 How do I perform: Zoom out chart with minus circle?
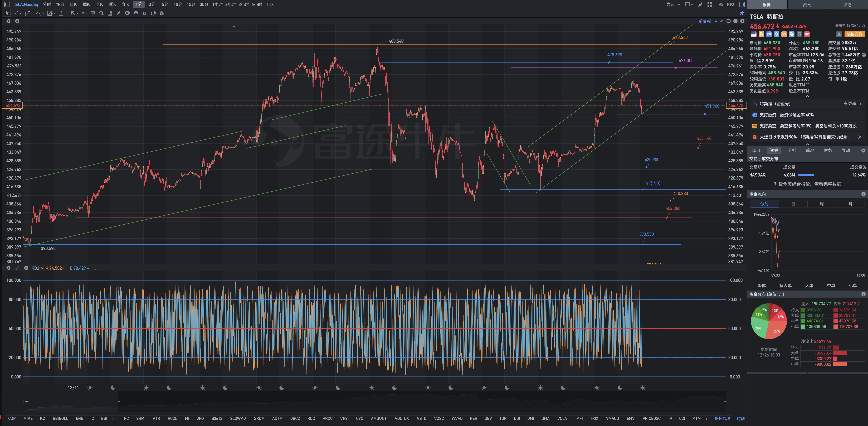click(735, 21)
